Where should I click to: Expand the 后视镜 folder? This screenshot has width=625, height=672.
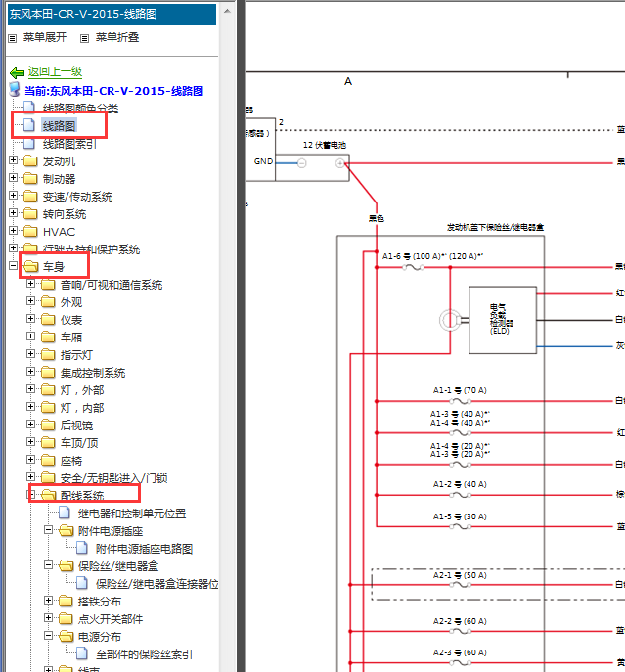point(31,424)
